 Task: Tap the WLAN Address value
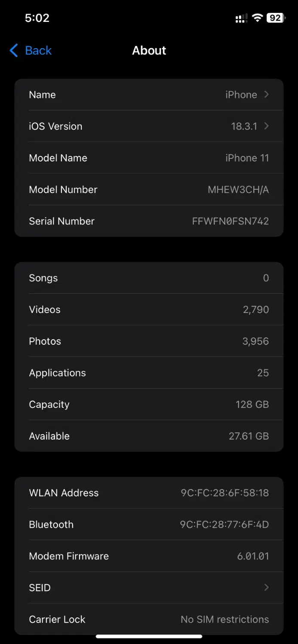[224, 493]
